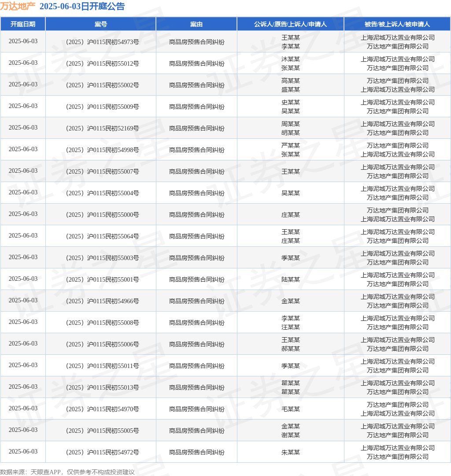The image size is (451, 476).
Task: Click case number 沪0115民初55004号
Action: pyautogui.click(x=103, y=193)
